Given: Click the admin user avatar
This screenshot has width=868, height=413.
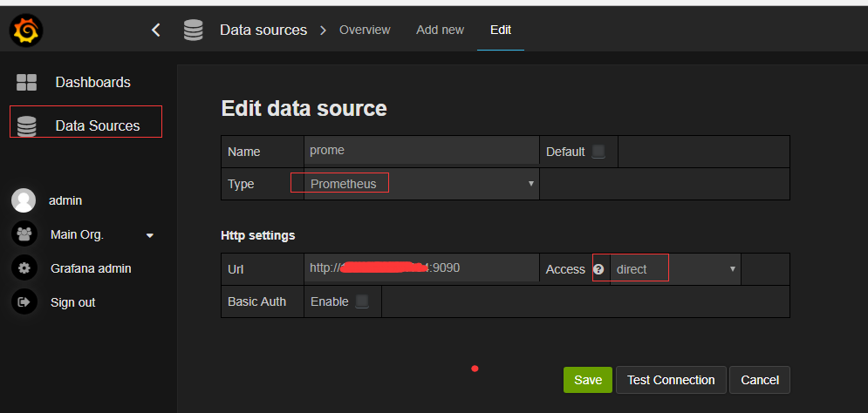Looking at the screenshot, I should pyautogui.click(x=24, y=200).
